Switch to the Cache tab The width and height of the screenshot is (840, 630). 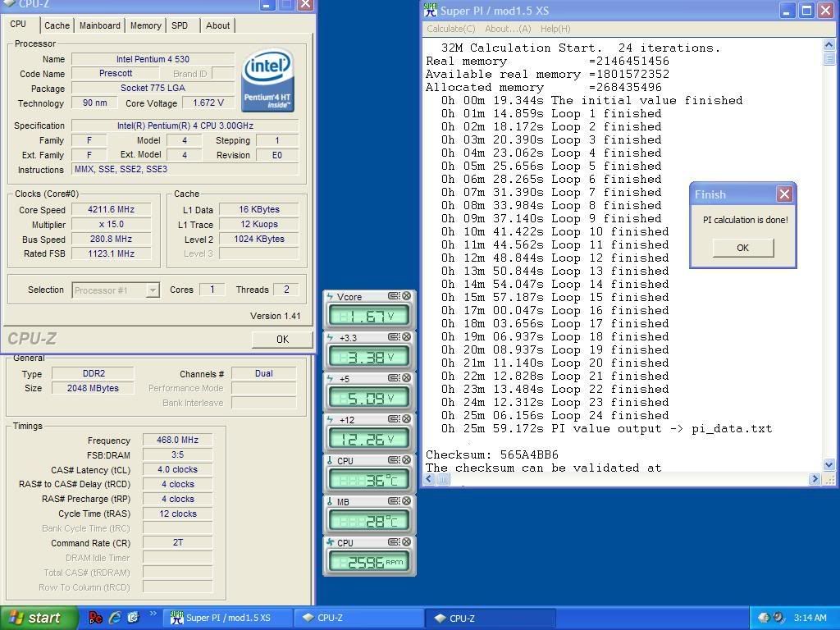57,25
